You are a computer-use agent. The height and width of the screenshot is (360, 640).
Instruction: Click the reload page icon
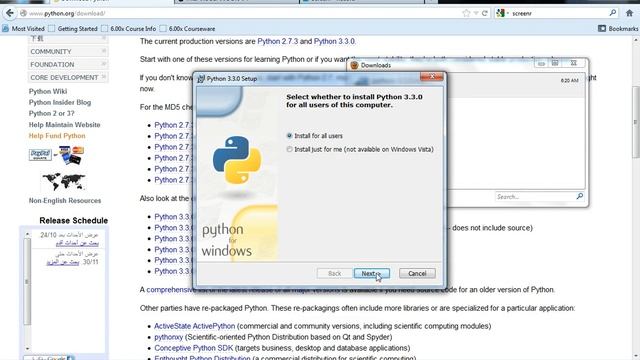coord(485,13)
